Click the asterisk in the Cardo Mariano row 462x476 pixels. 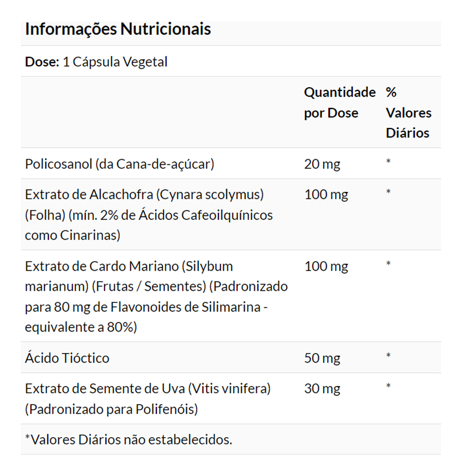pos(389,264)
